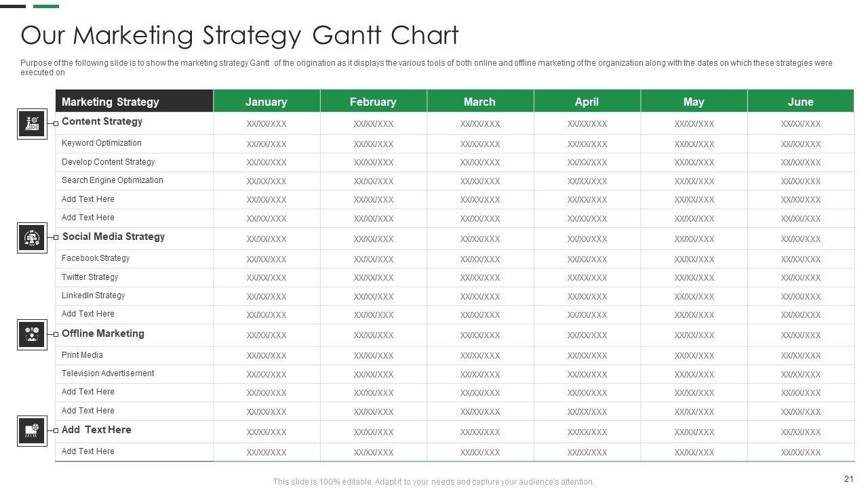Click the Social Media Strategy icon

coord(32,238)
